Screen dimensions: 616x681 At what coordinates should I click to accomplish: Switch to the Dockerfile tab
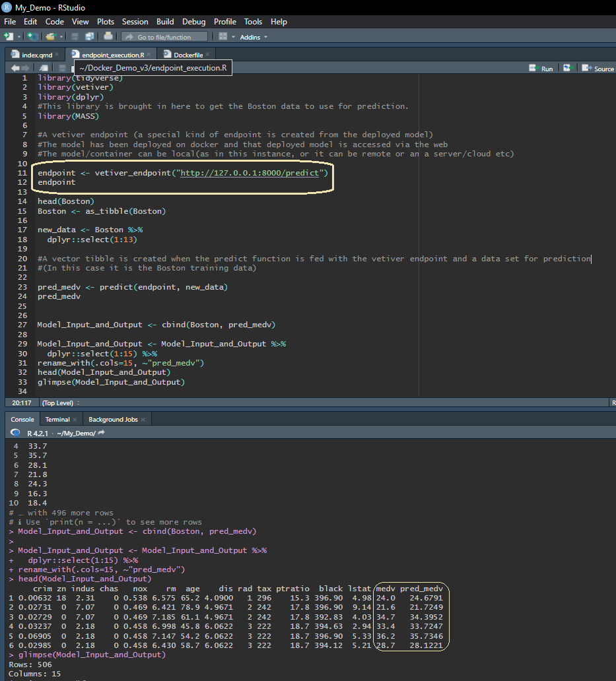point(188,55)
